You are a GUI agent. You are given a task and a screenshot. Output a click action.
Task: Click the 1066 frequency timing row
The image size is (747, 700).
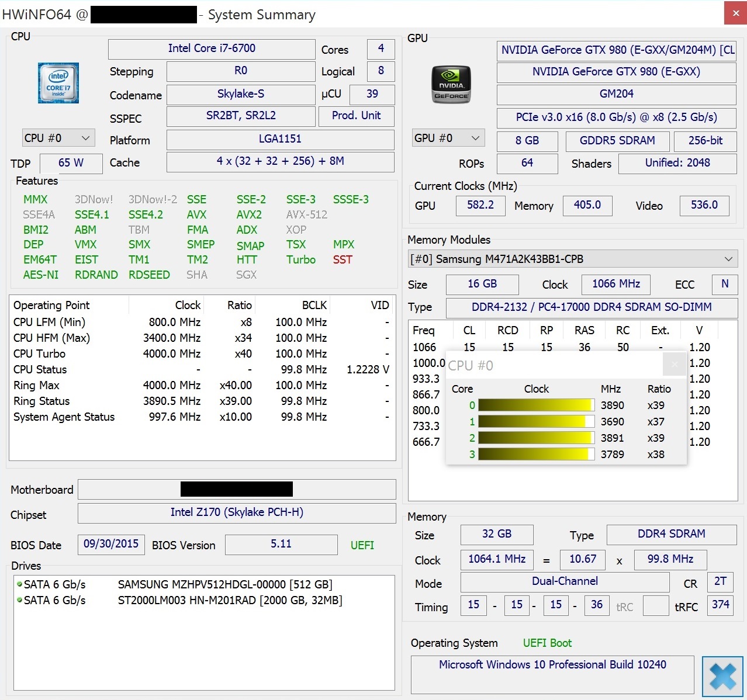[x=572, y=347]
